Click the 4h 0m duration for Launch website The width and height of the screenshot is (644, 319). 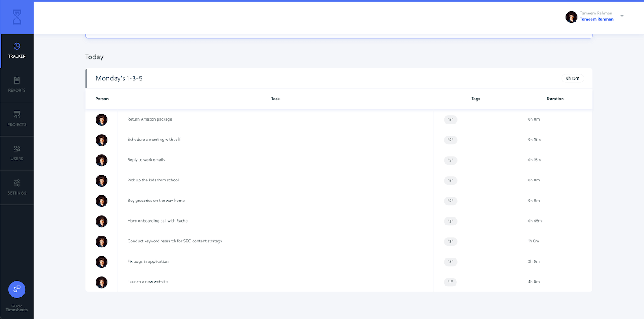pos(534,282)
